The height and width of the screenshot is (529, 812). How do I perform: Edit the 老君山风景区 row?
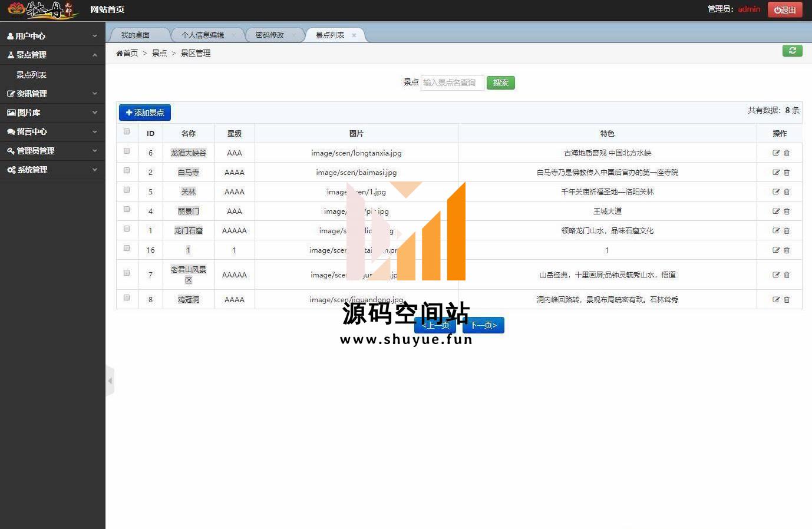point(776,275)
